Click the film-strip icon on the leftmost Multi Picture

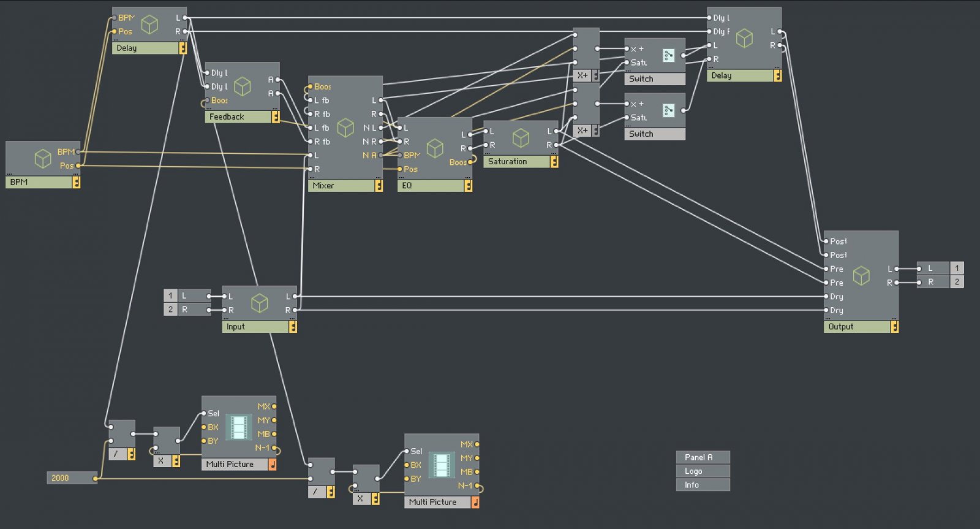point(239,427)
